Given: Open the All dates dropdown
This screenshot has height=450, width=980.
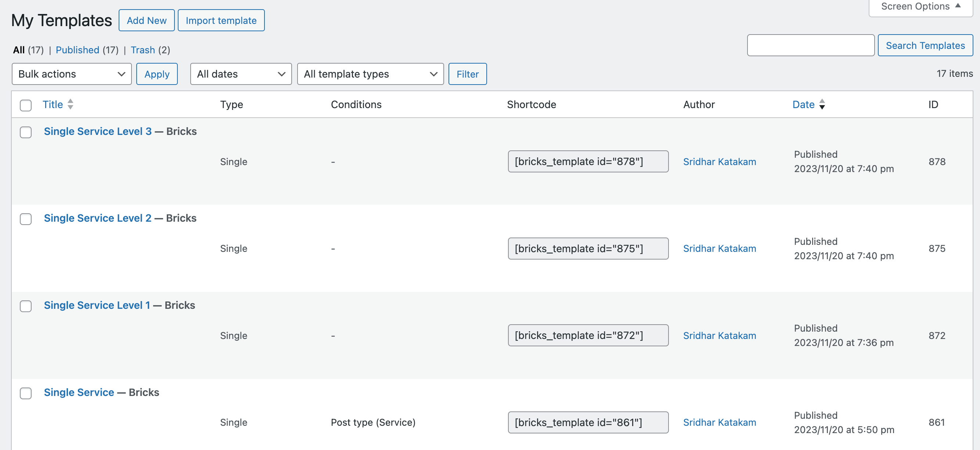Looking at the screenshot, I should (241, 74).
